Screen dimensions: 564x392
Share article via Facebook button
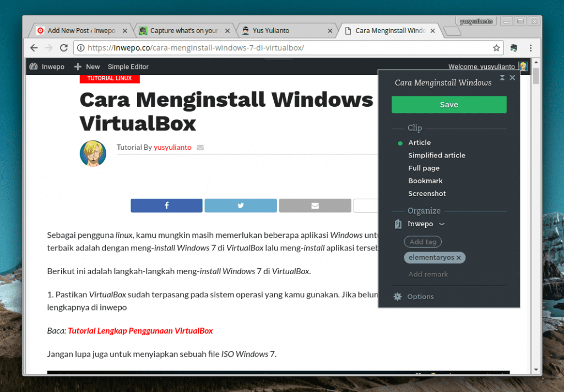tap(166, 205)
